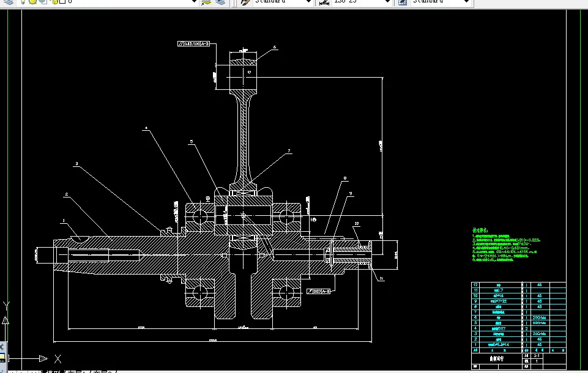This screenshot has height=373, width=588.
Task: Select part balloon number 5
Action: 192,142
